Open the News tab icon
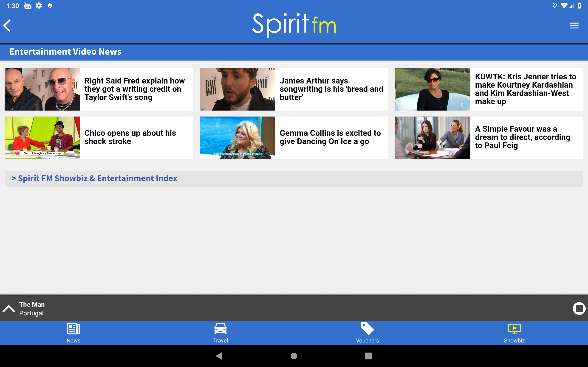Image resolution: width=588 pixels, height=367 pixels. point(73,329)
